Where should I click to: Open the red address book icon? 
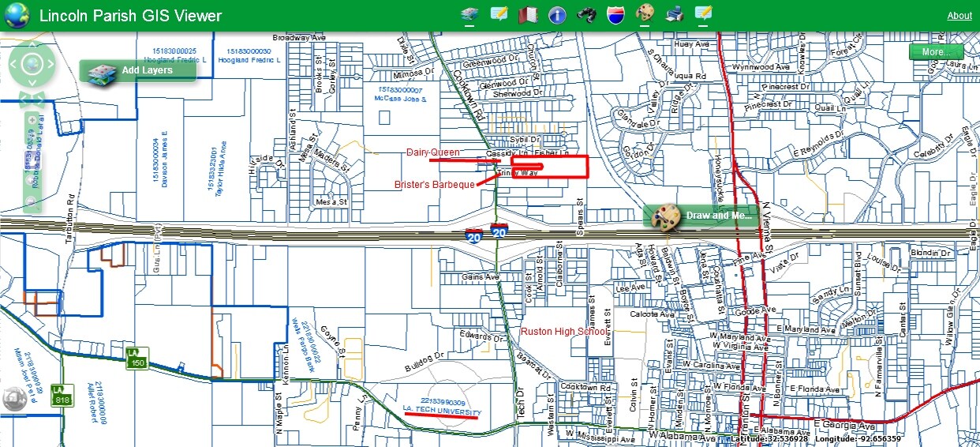528,15
